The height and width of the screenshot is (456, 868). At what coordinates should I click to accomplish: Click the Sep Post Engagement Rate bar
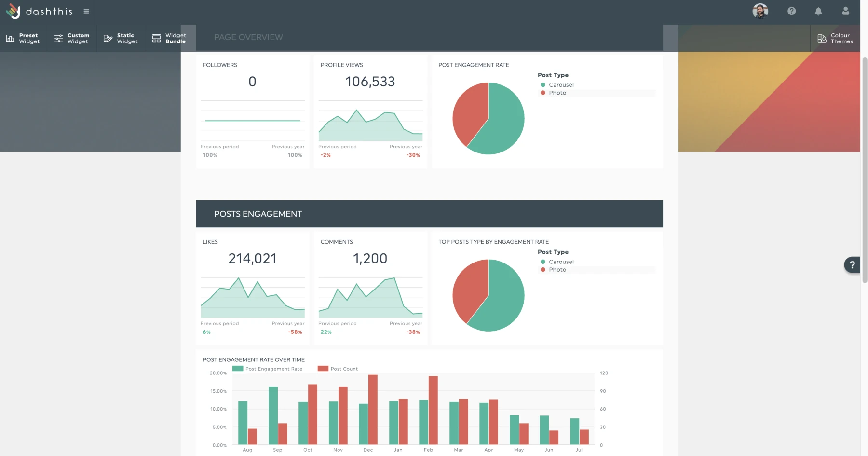pos(273,415)
